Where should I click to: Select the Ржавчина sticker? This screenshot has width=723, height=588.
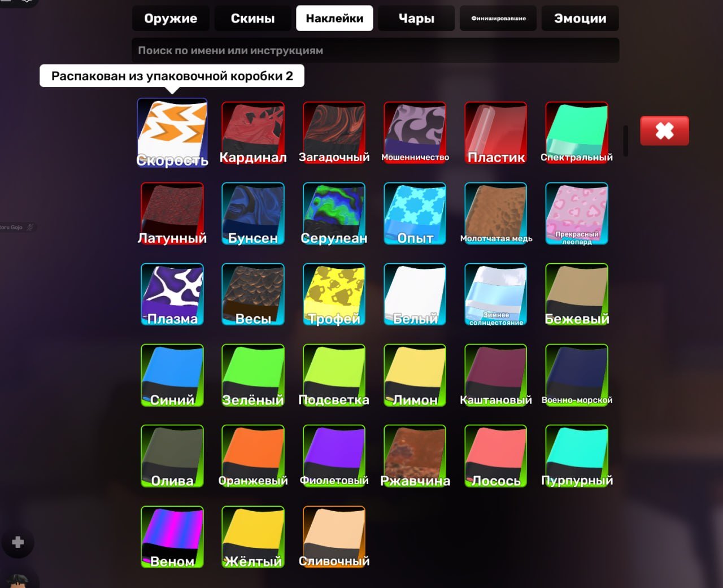[x=415, y=456]
